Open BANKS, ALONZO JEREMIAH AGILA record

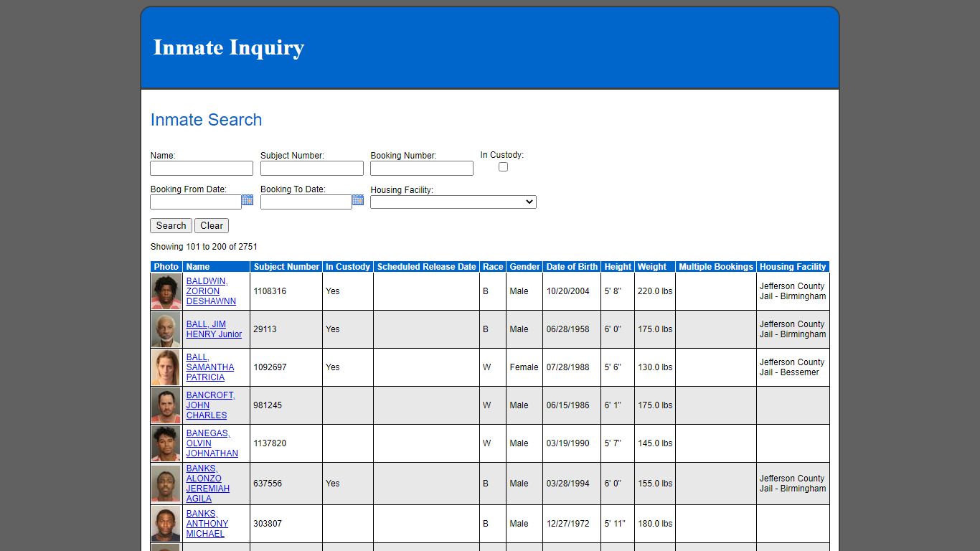pyautogui.click(x=208, y=484)
